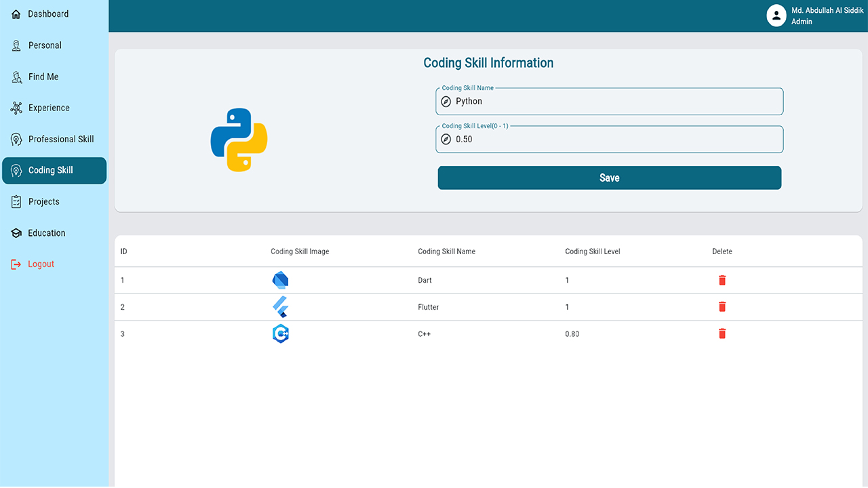Go to the Education page
This screenshot has width=868, height=488.
pos(47,232)
